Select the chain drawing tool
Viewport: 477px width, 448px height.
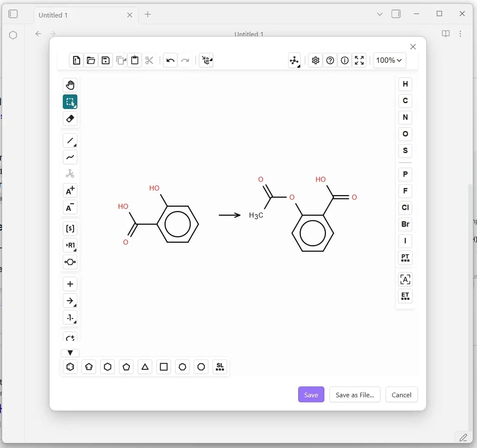coord(70,157)
